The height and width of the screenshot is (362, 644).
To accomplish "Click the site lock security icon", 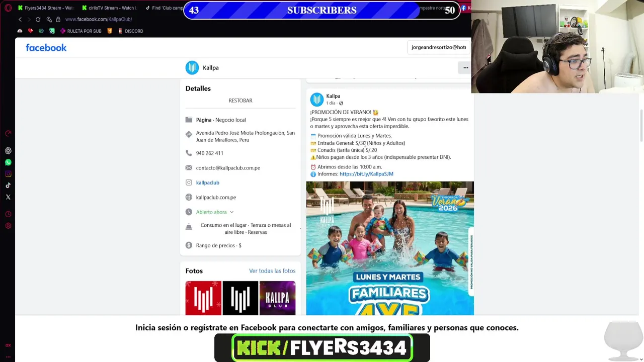I will 58,19.
